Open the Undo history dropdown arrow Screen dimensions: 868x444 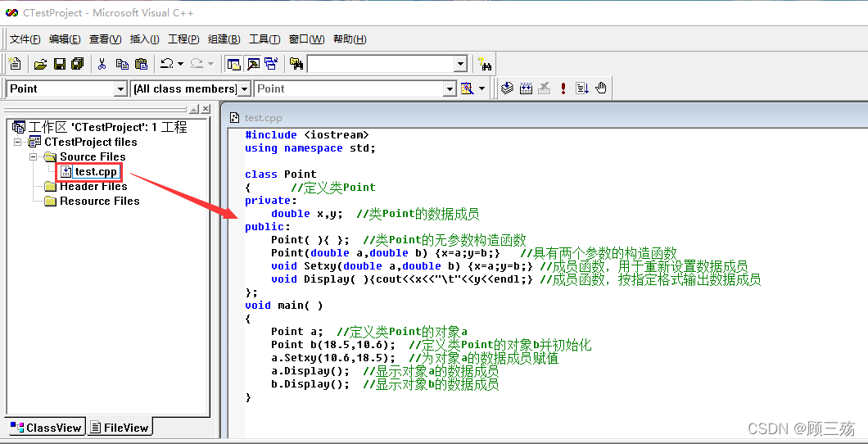coord(180,64)
